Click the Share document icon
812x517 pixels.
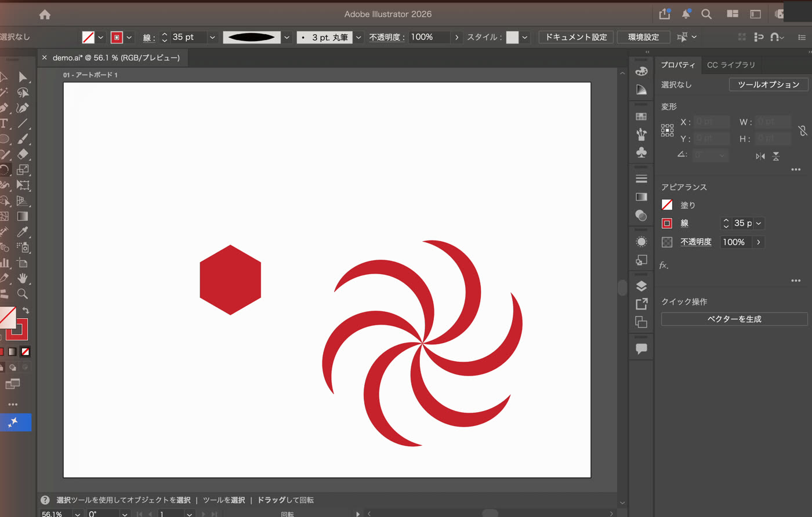[665, 14]
